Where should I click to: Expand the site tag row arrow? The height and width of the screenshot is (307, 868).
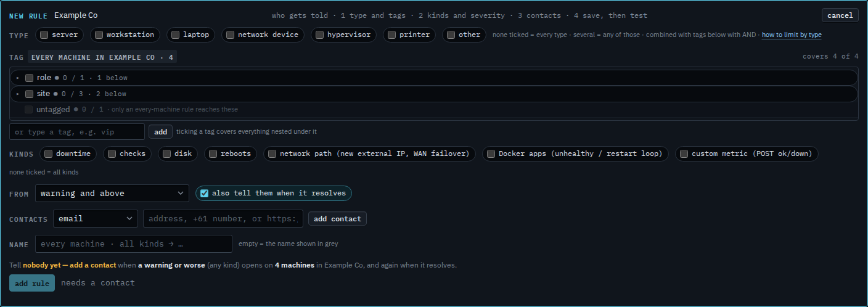18,94
